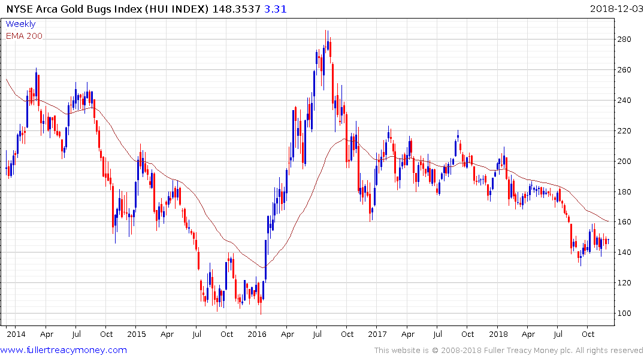Image resolution: width=644 pixels, height=359 pixels.
Task: Click the 200 price axis label
Action: click(x=624, y=161)
